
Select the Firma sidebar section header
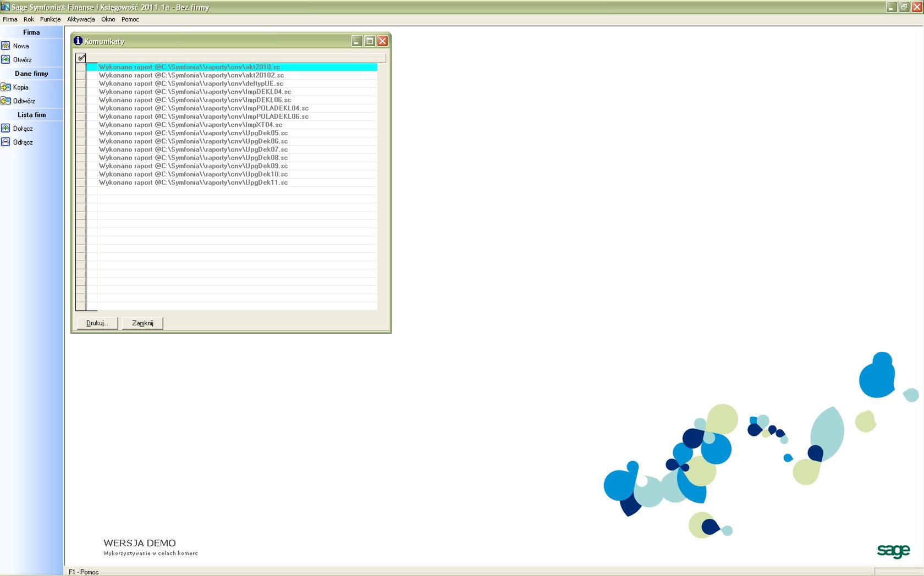31,32
